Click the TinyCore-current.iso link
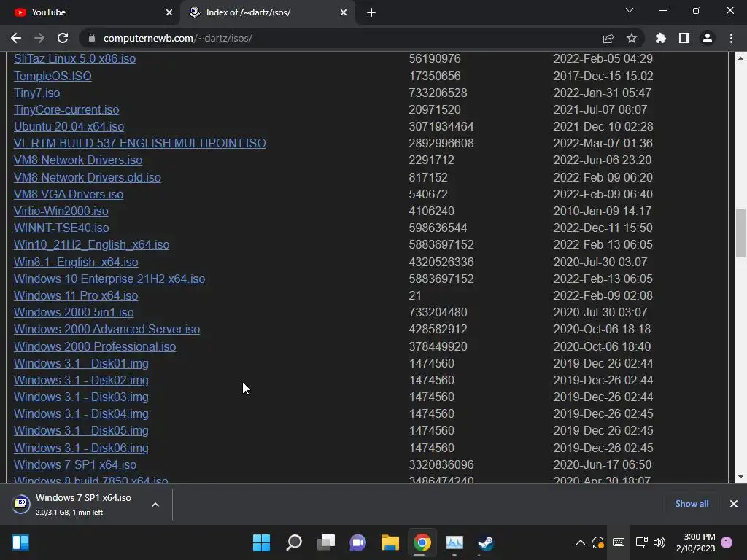Screen dimensions: 747x560 [66, 109]
